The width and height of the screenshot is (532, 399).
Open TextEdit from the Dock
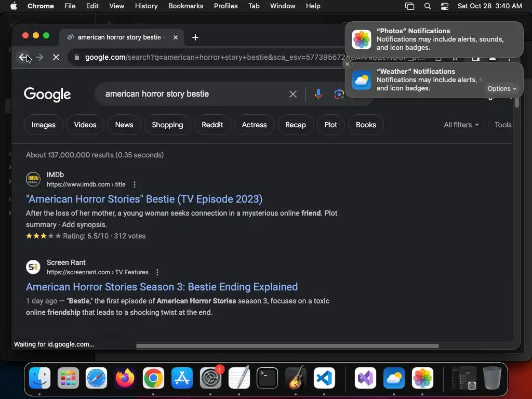click(239, 378)
